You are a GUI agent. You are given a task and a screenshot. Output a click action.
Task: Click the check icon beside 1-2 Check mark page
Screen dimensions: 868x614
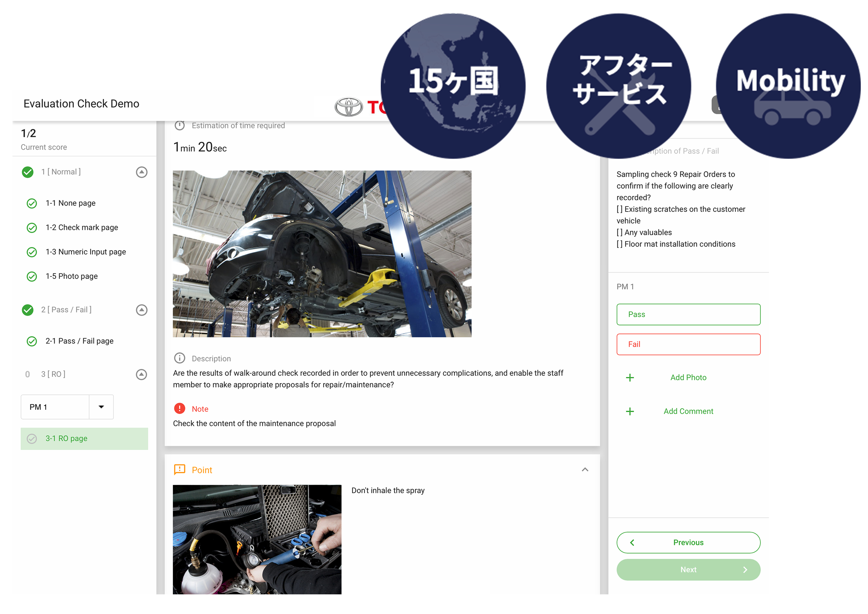click(32, 228)
